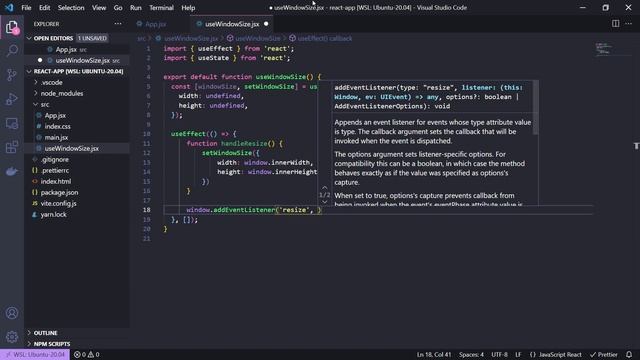Click the Explorer more actions ellipsis
The image size is (640, 360).
(118, 24)
